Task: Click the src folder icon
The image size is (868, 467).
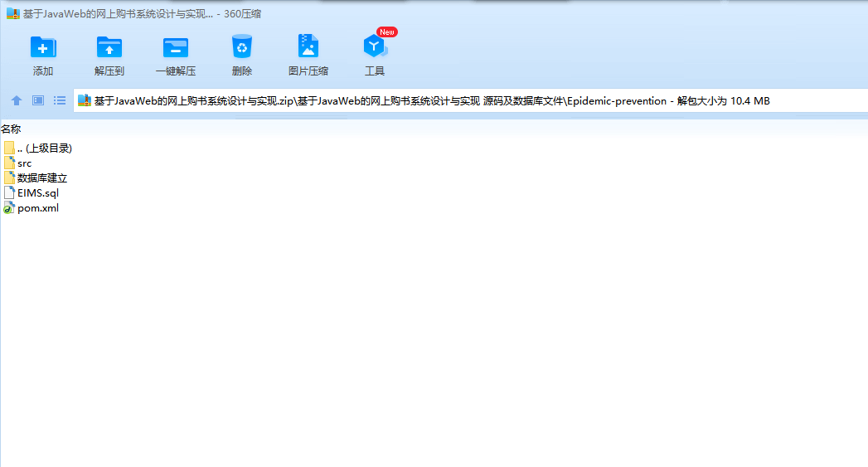Action: pyautogui.click(x=9, y=163)
